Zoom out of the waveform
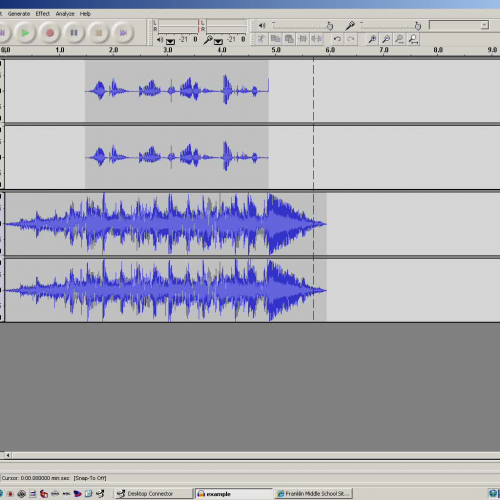Screen dimensions: 500x500 pyautogui.click(x=386, y=39)
